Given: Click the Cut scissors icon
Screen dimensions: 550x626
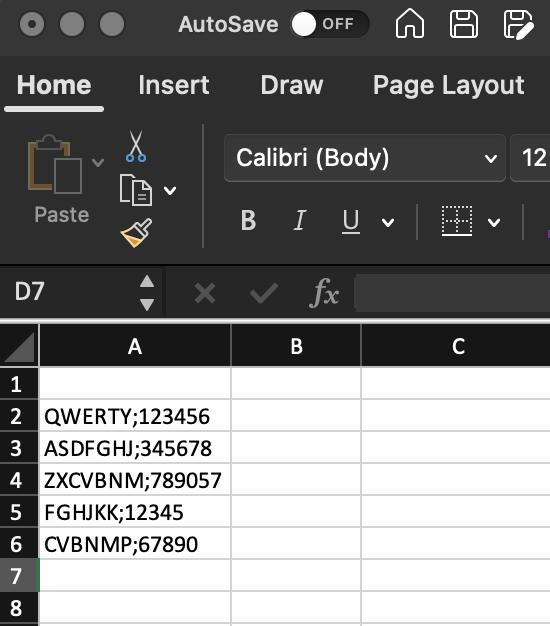Looking at the screenshot, I should click(136, 146).
